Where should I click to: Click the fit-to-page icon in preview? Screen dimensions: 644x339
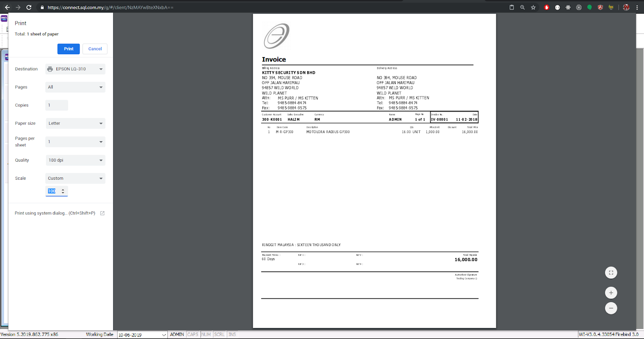[x=611, y=273]
